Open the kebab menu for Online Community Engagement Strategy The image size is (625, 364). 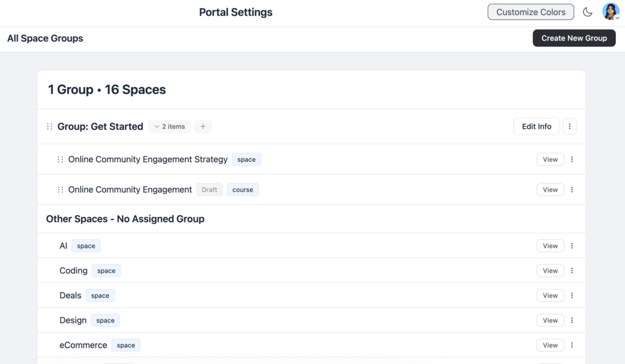[x=572, y=159]
